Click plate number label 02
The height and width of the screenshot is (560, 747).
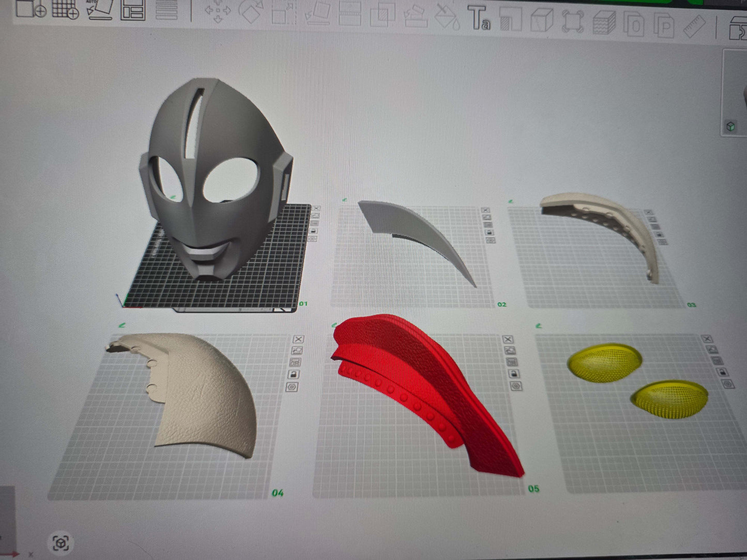coord(502,304)
